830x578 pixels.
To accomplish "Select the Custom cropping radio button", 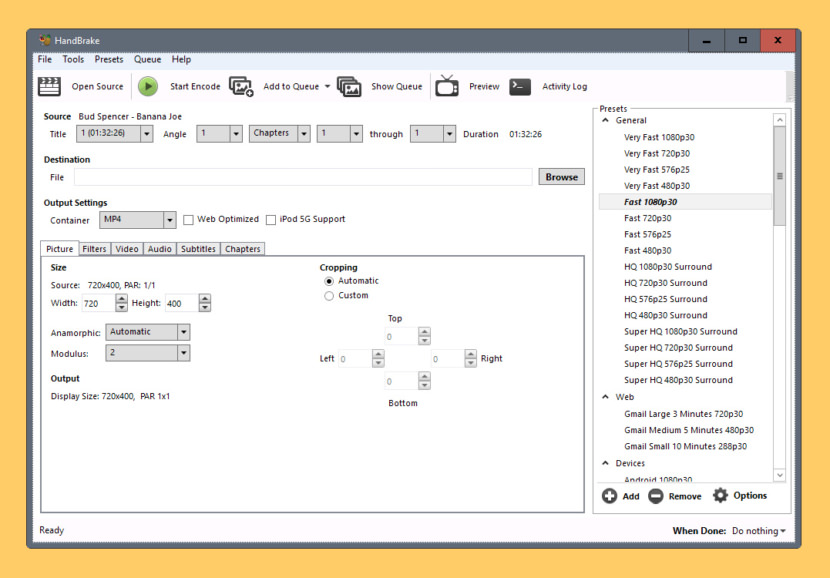I will point(329,296).
